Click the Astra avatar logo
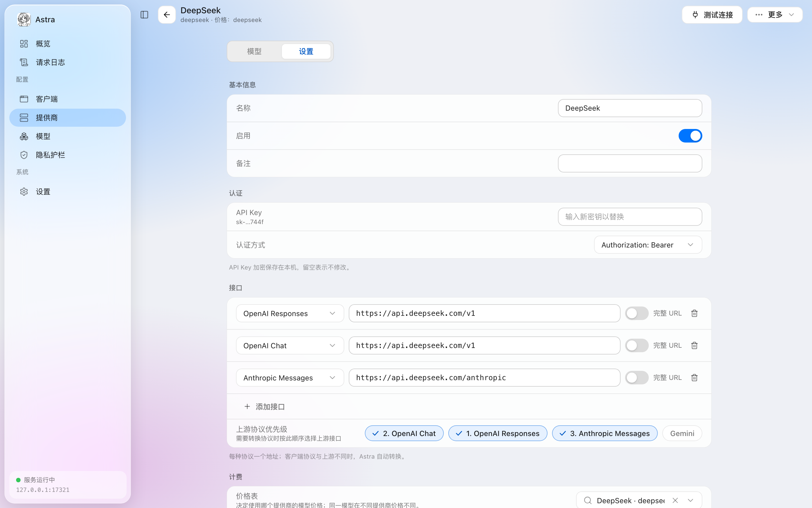The image size is (812, 508). (24, 19)
